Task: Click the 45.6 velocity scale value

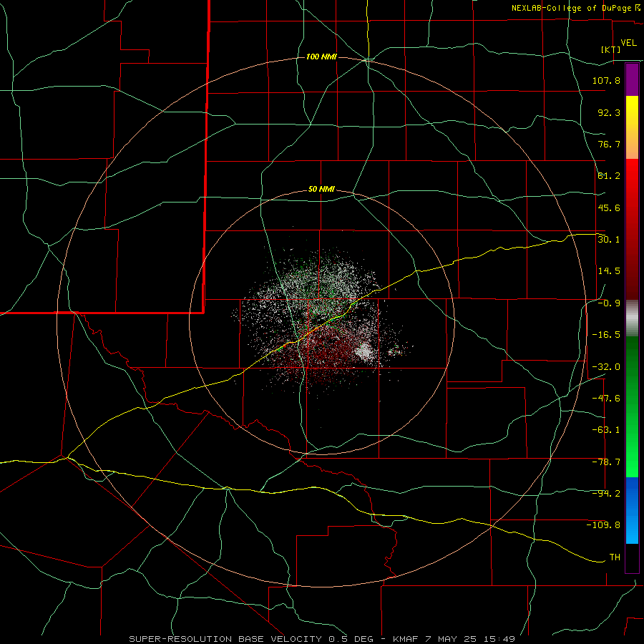Action: (x=609, y=208)
